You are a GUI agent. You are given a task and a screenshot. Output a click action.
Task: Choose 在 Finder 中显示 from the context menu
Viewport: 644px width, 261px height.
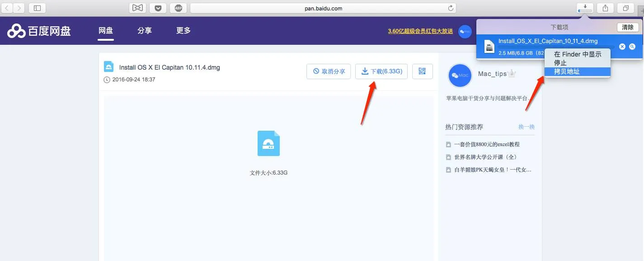pyautogui.click(x=578, y=54)
